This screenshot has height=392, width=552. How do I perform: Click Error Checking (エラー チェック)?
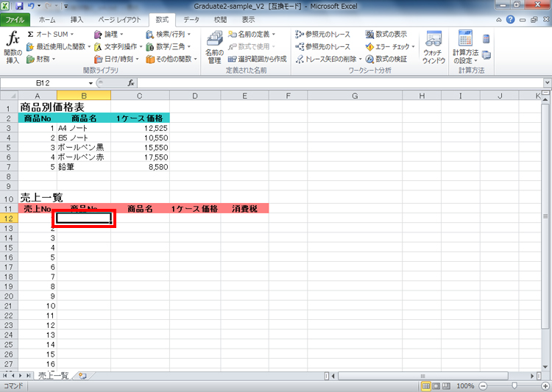point(387,46)
